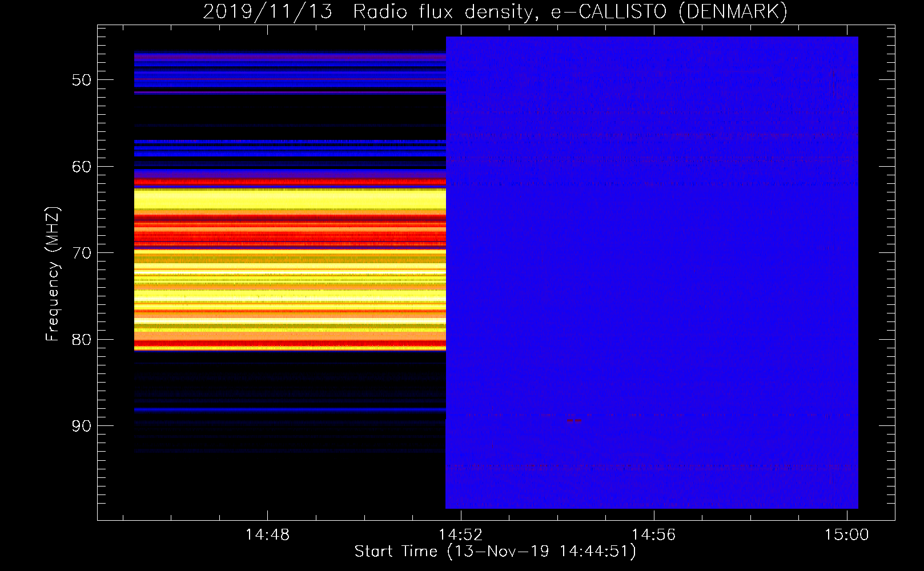Click the 'Frequency (MHZ)' axis label

pyautogui.click(x=53, y=274)
